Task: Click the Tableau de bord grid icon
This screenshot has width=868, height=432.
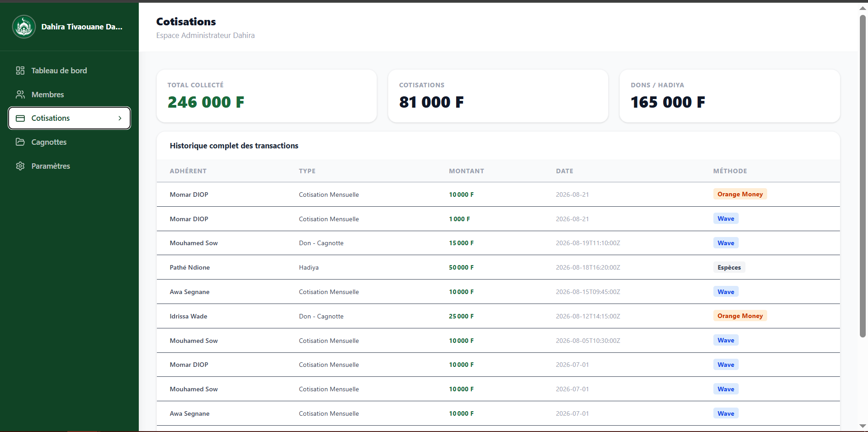Action: click(x=20, y=71)
